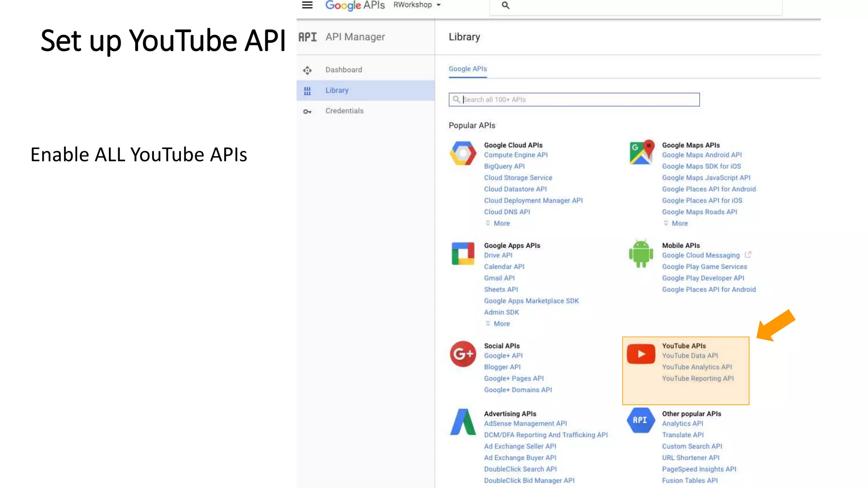868x488 pixels.
Task: Click the YouTube play icon
Action: (641, 354)
